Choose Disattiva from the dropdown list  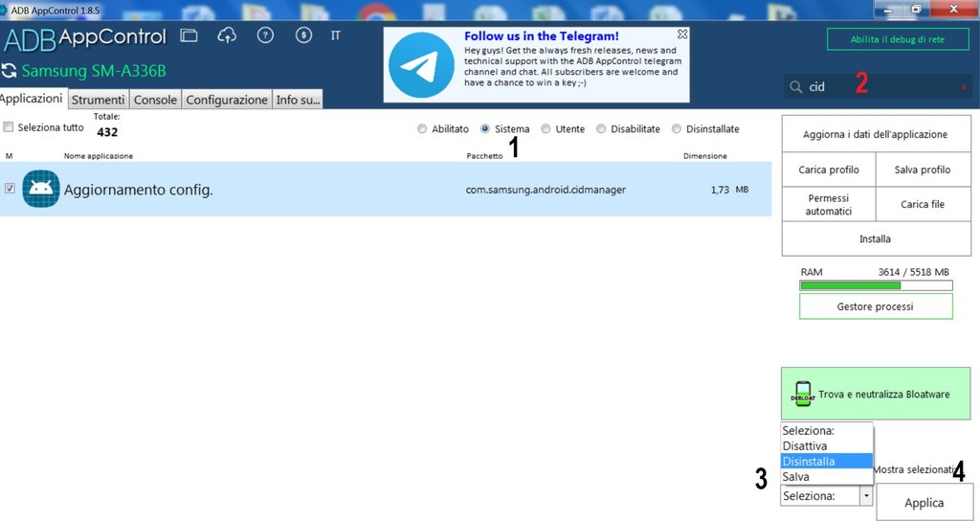tap(826, 445)
